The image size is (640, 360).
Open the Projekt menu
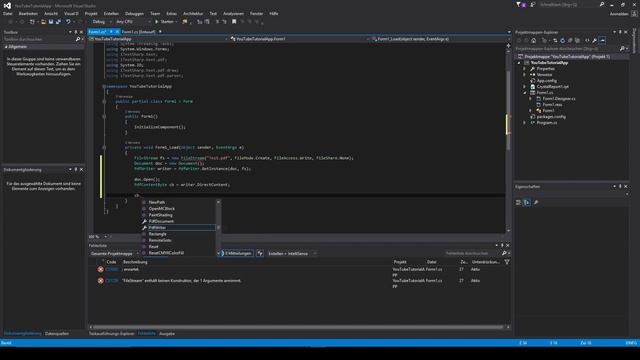91,13
